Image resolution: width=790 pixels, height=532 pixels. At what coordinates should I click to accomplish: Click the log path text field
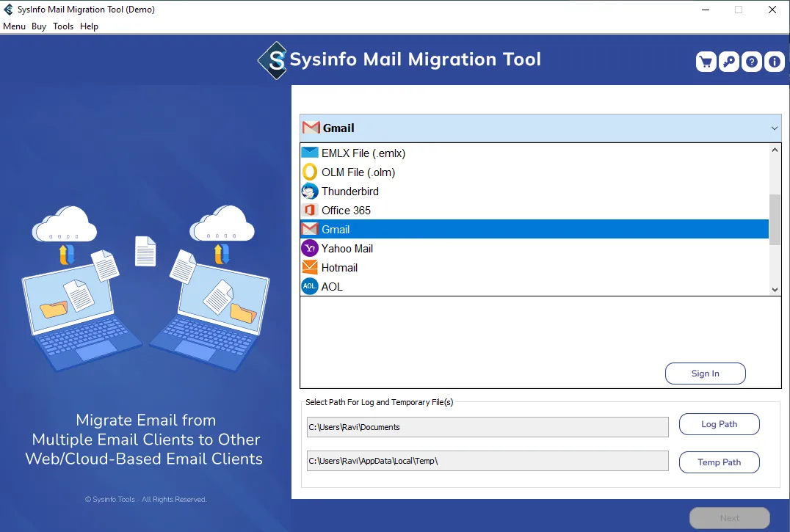click(x=488, y=427)
